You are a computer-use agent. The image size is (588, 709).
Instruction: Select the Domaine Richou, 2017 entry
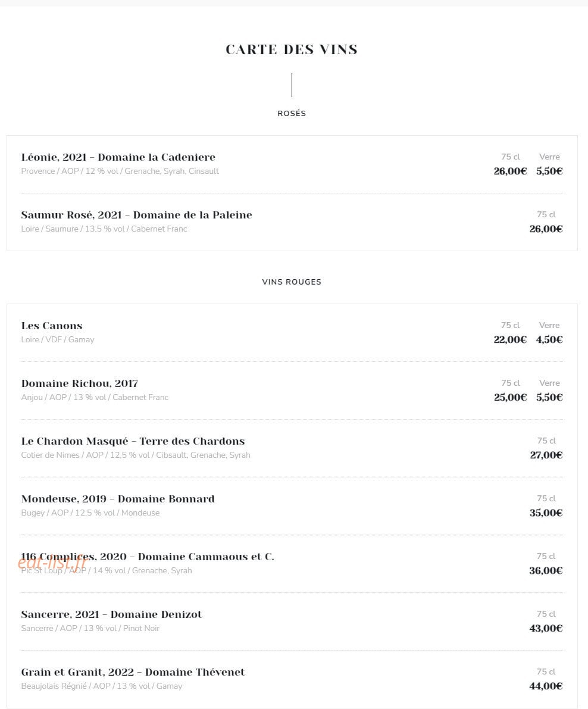pyautogui.click(x=80, y=383)
